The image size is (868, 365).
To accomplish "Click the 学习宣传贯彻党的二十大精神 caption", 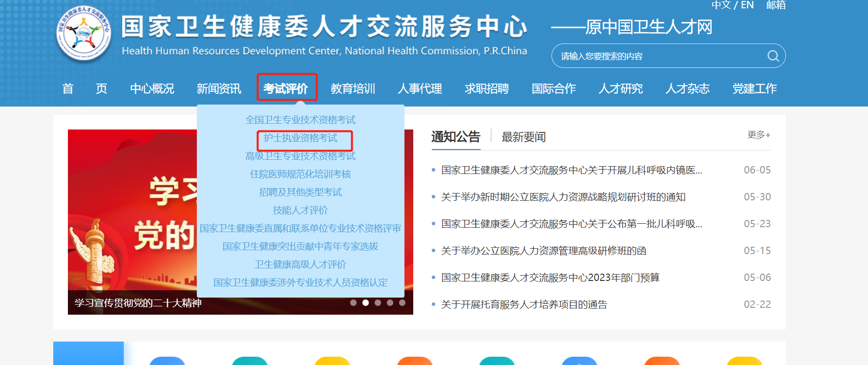I will pyautogui.click(x=138, y=303).
